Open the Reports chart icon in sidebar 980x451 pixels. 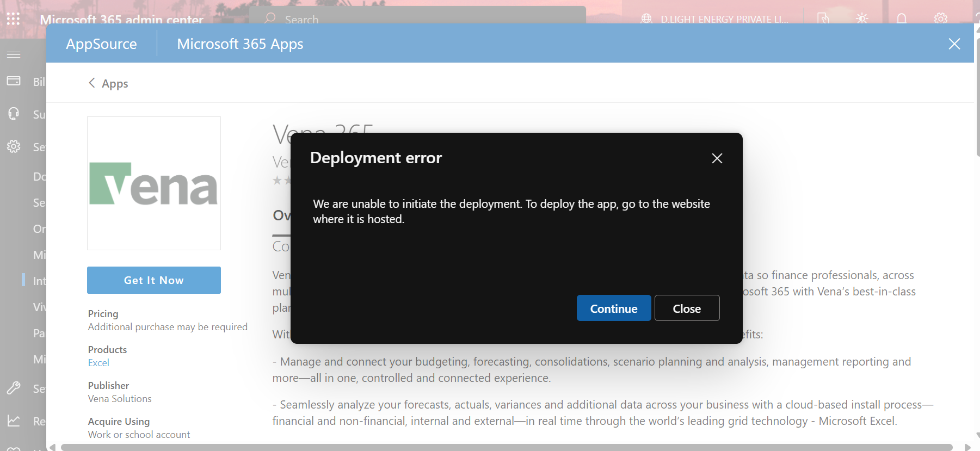point(14,421)
